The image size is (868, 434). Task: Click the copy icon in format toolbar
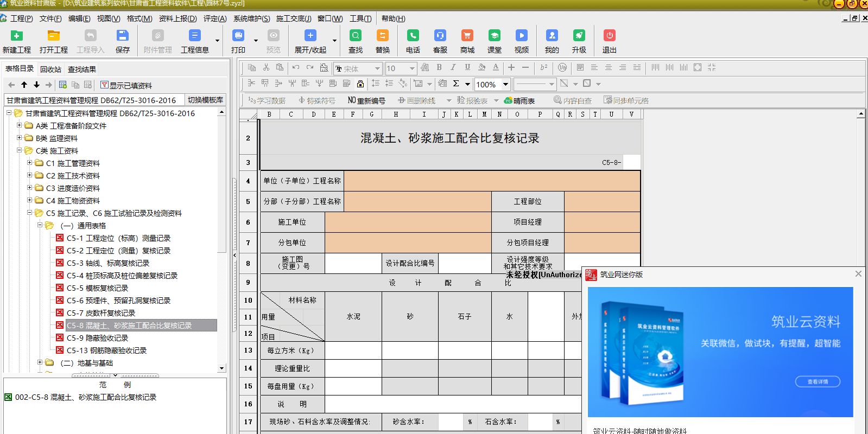tap(252, 68)
